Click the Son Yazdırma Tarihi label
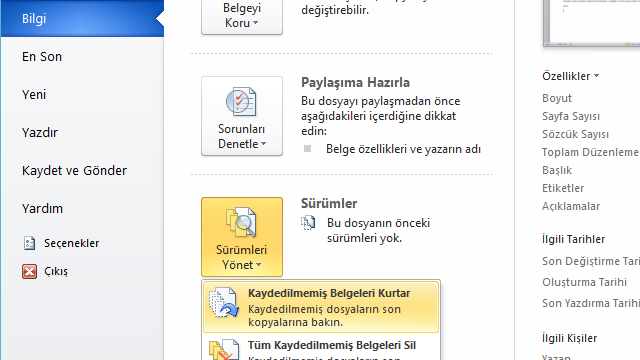 click(591, 303)
